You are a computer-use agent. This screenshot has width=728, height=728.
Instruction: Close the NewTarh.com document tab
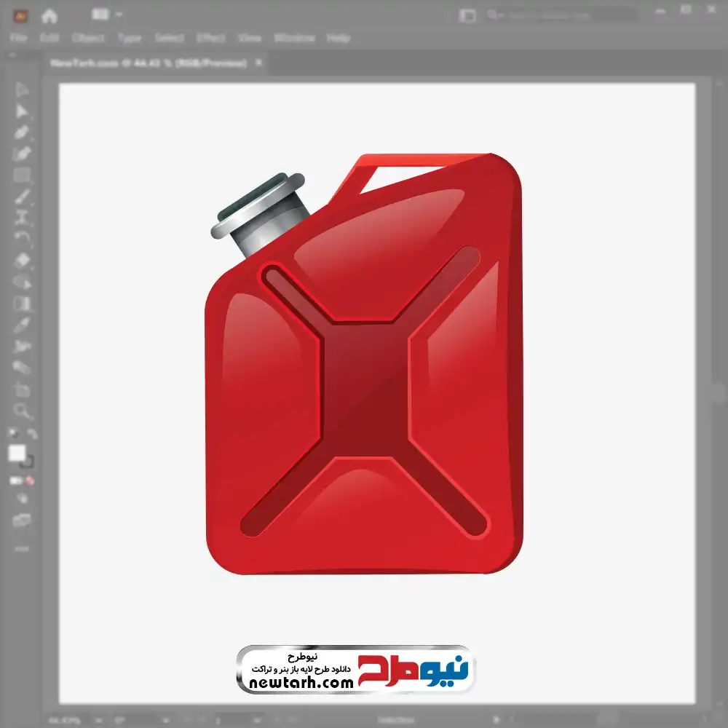pos(258,63)
